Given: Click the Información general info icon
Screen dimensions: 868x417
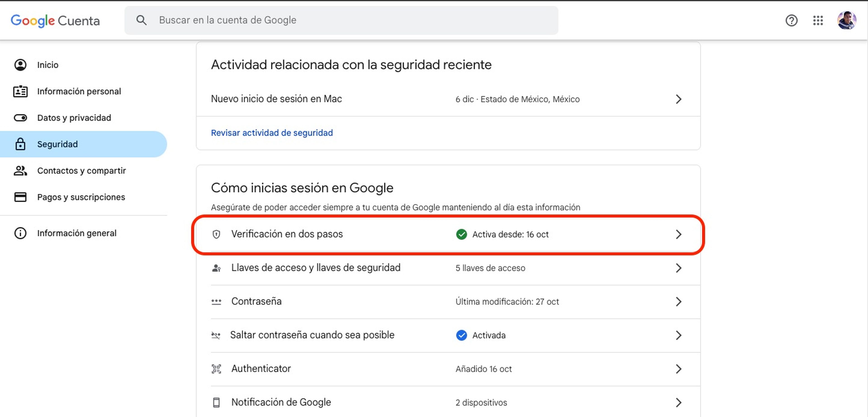Looking at the screenshot, I should point(20,233).
